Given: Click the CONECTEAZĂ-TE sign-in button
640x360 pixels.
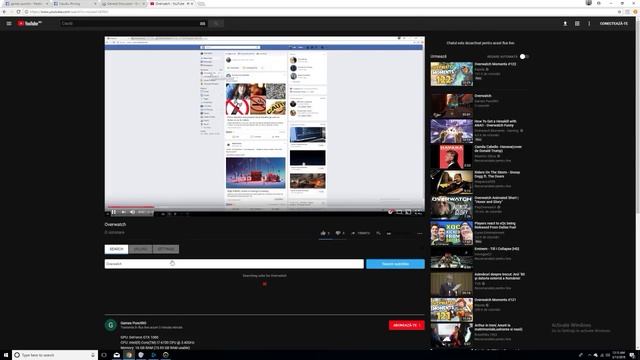Looking at the screenshot, I should click(x=613, y=24).
